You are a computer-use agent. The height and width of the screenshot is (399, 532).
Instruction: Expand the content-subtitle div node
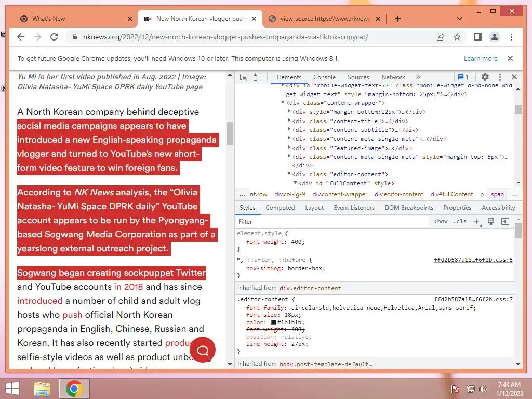click(x=289, y=129)
